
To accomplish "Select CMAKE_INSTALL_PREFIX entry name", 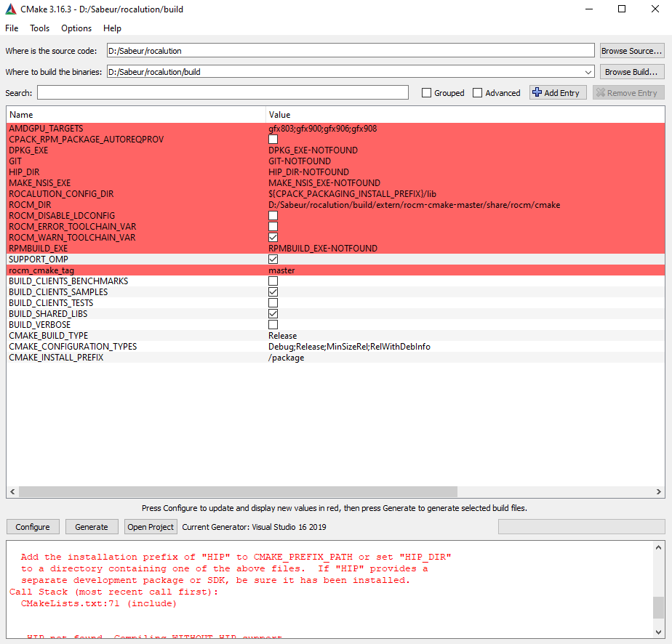I will point(56,358).
